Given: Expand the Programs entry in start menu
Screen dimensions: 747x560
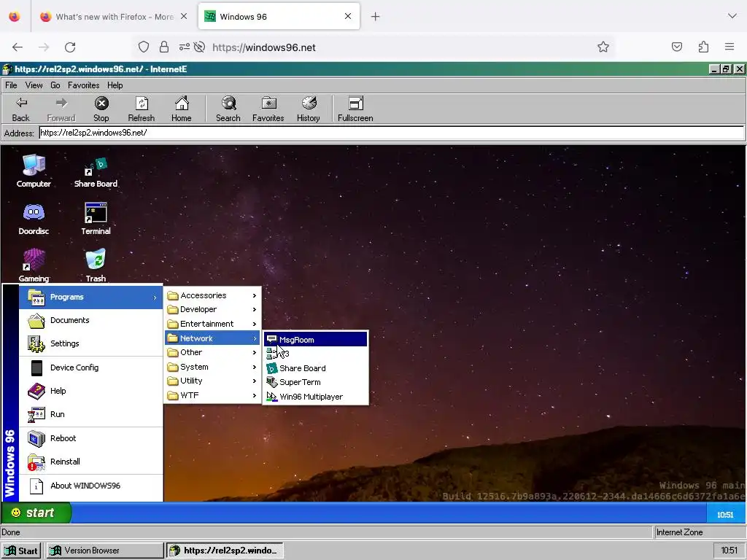Looking at the screenshot, I should [91, 297].
